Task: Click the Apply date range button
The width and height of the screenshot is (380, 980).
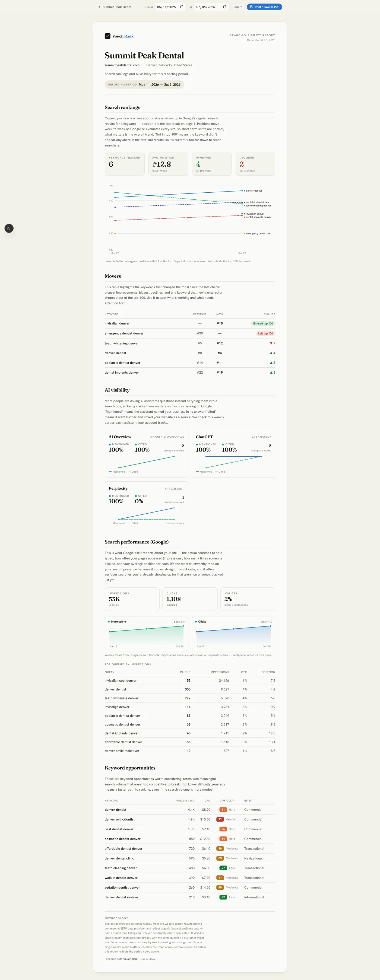Action: click(x=238, y=7)
